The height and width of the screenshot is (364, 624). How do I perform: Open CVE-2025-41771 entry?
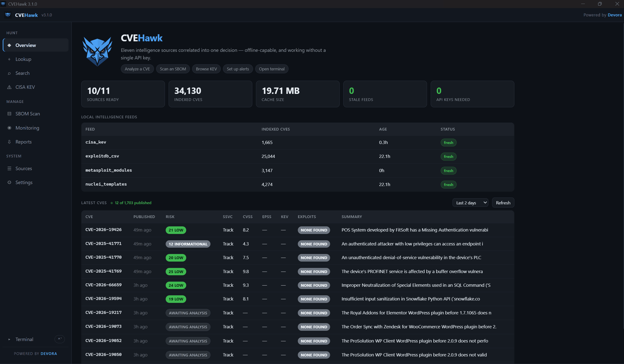[x=104, y=243]
